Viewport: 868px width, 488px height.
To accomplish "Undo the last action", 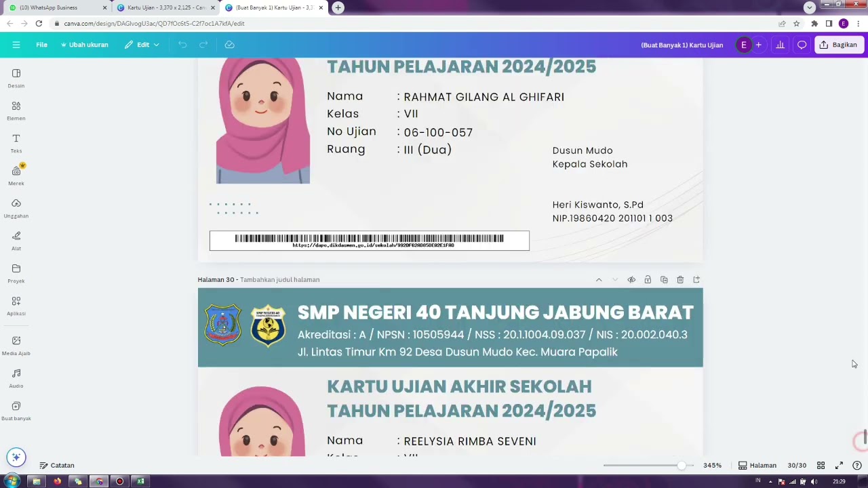I will (182, 45).
